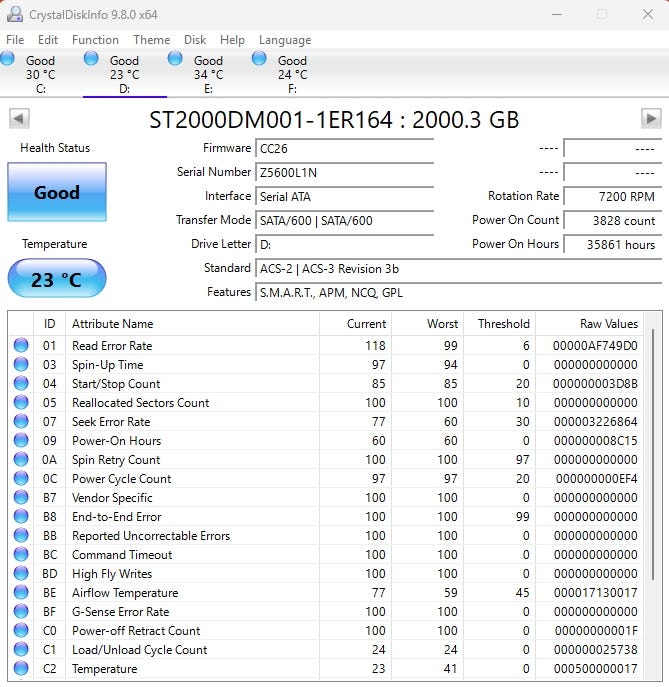Click the Worst column header
Image resolution: width=669 pixels, height=687 pixels.
[x=428, y=324]
